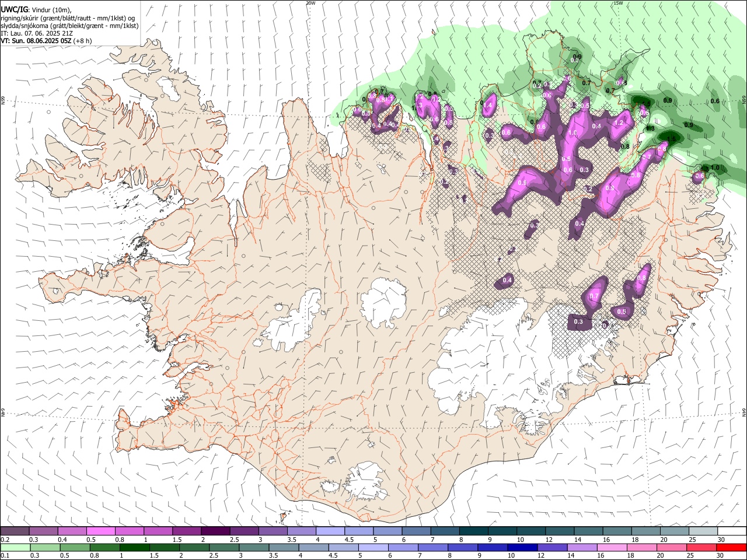Select snow legend swatch between 1 and 1.5

click(158, 531)
